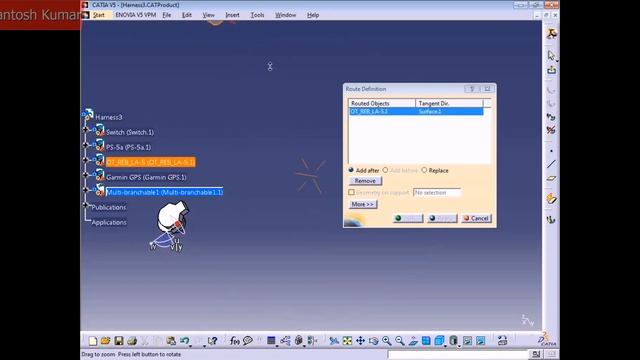Choose the Plane tool in right toolbar
Viewport: 640px width, 360px height.
pos(551,178)
